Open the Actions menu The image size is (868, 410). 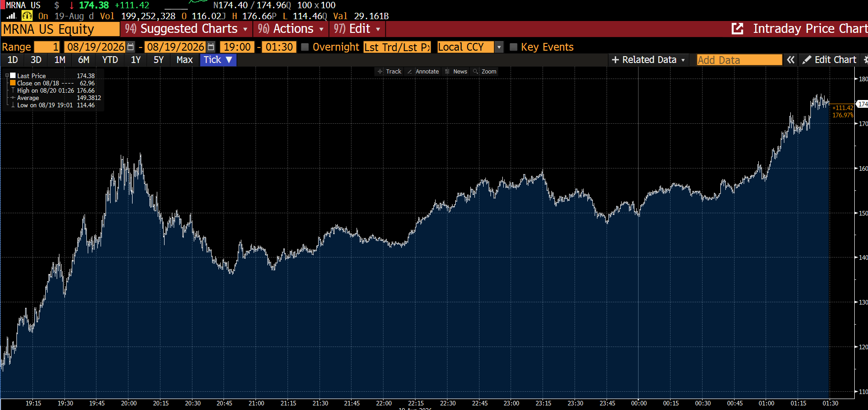click(x=291, y=29)
